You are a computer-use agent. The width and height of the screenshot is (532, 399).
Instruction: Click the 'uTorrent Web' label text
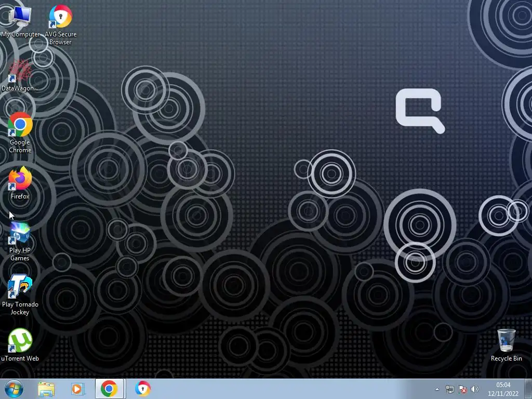(20, 358)
